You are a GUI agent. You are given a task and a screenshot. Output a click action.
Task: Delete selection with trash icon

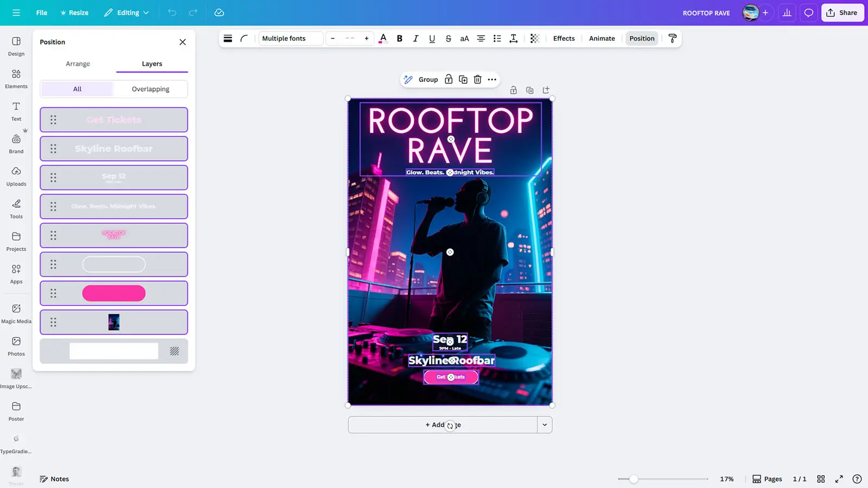click(477, 80)
